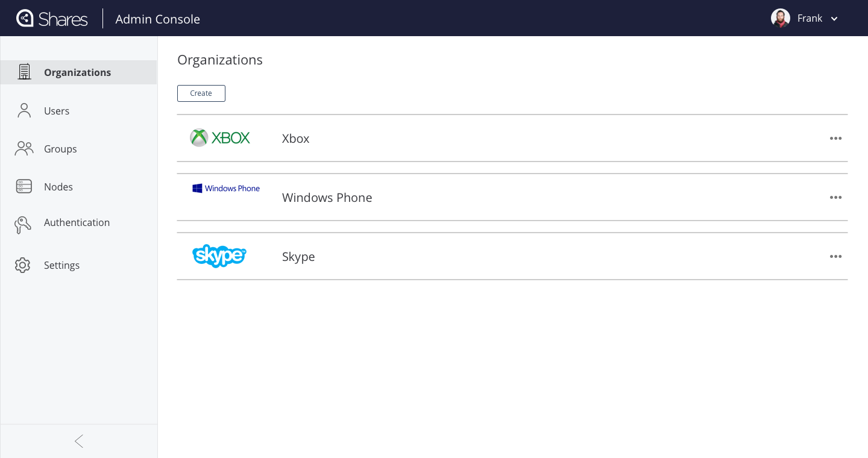This screenshot has height=458, width=868.
Task: Click the Windows Phone logo thumbnail
Action: click(226, 188)
